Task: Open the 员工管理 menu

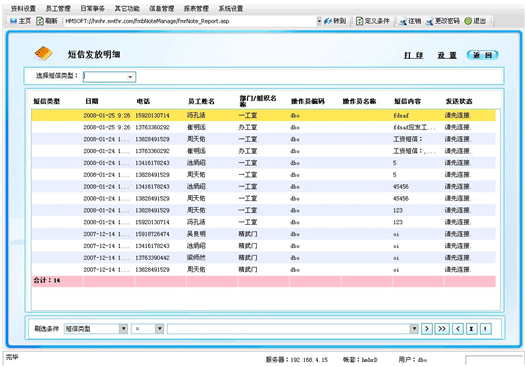Action: [58, 8]
